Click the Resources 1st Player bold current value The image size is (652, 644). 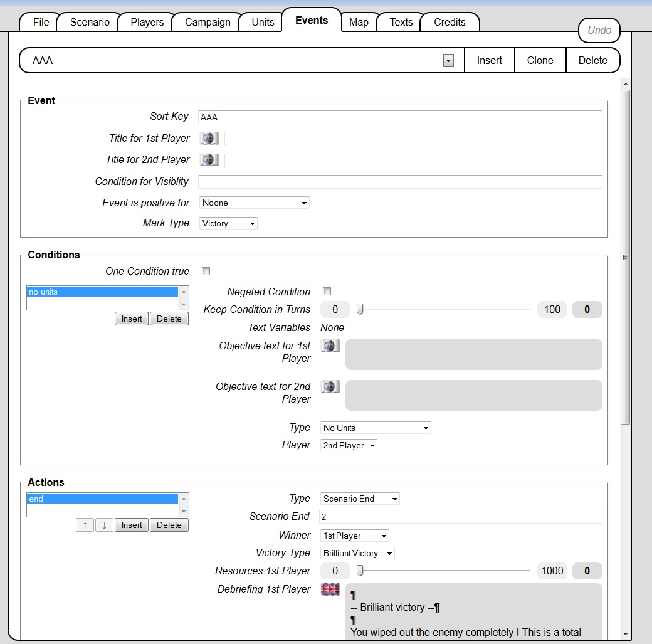(x=587, y=571)
